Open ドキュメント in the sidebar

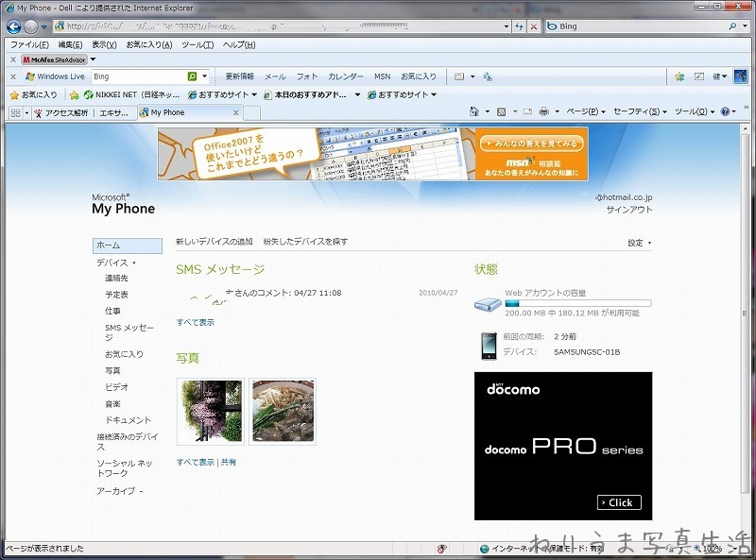(128, 420)
